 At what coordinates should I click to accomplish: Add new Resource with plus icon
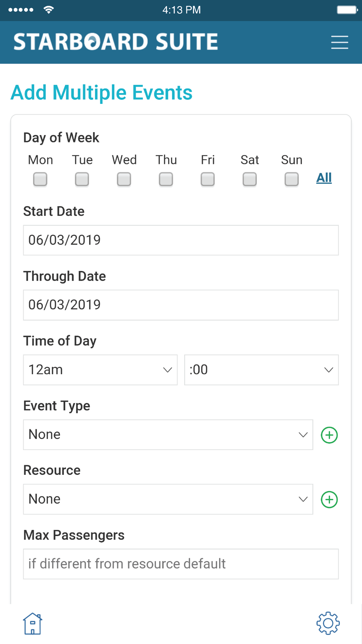tap(329, 499)
